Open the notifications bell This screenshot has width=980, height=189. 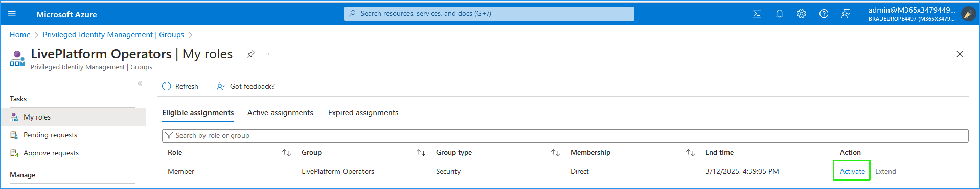[779, 14]
